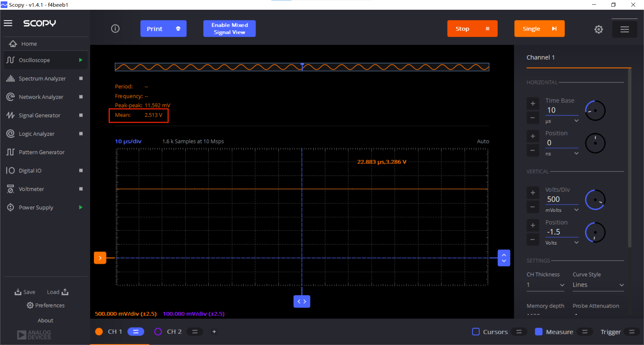Open Measure settings icon
Screen dimensions: 644x345
(585, 332)
